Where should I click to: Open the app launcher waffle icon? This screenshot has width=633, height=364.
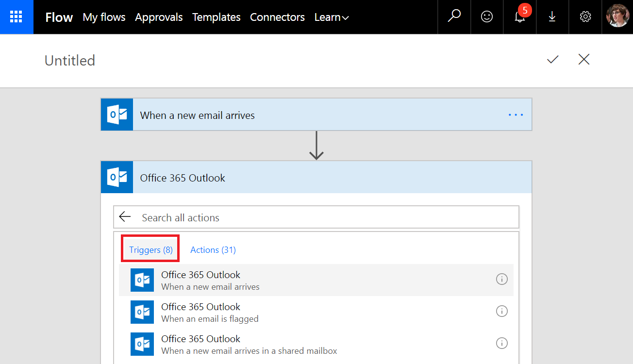(17, 17)
